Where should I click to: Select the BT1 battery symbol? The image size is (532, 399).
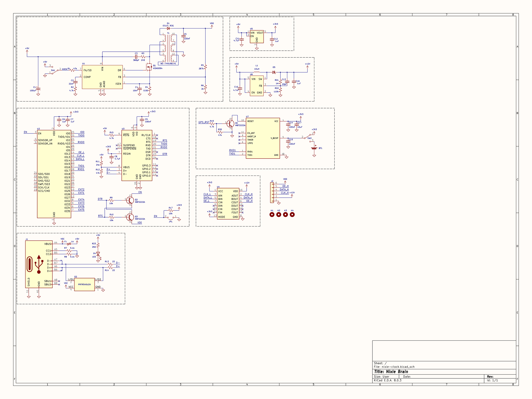(314, 148)
